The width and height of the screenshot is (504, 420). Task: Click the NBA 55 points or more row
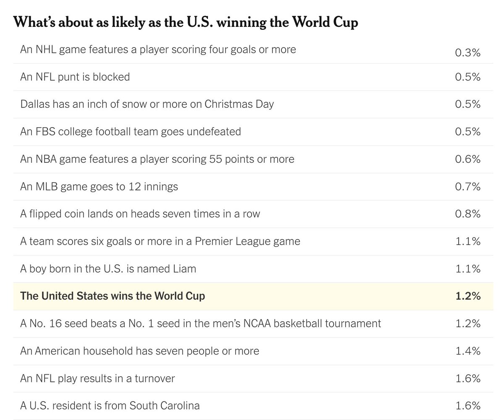click(x=253, y=159)
